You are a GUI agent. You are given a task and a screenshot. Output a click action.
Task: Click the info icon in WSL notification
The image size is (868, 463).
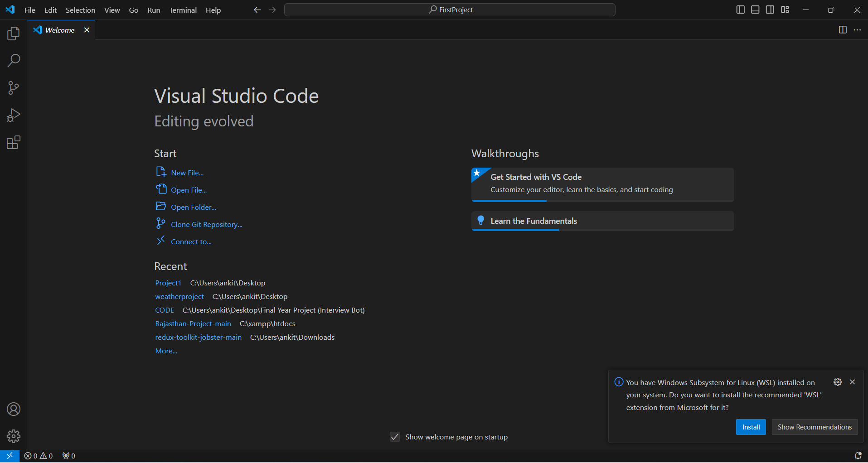[x=619, y=382]
